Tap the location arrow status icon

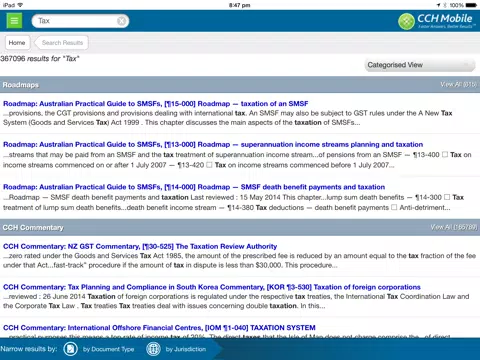point(438,5)
